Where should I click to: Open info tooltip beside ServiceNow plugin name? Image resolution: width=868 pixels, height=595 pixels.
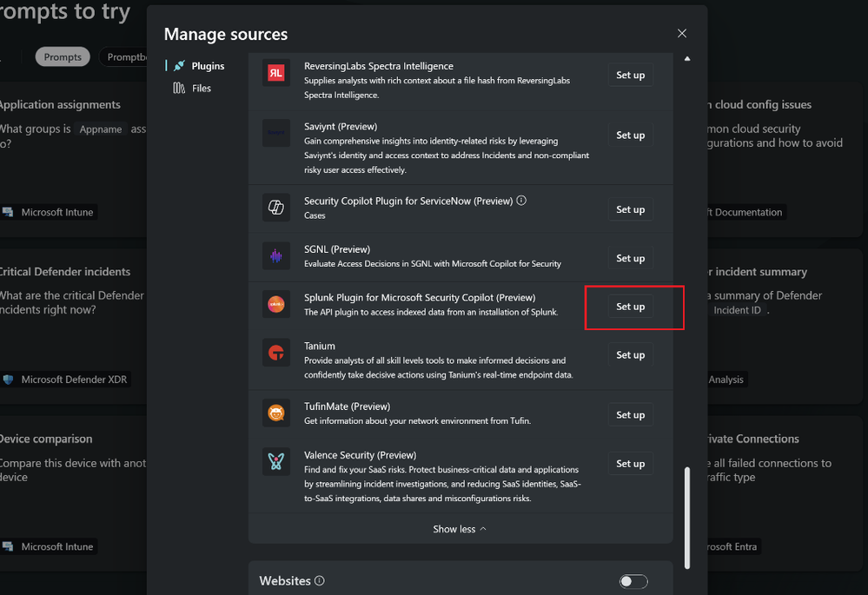tap(521, 201)
